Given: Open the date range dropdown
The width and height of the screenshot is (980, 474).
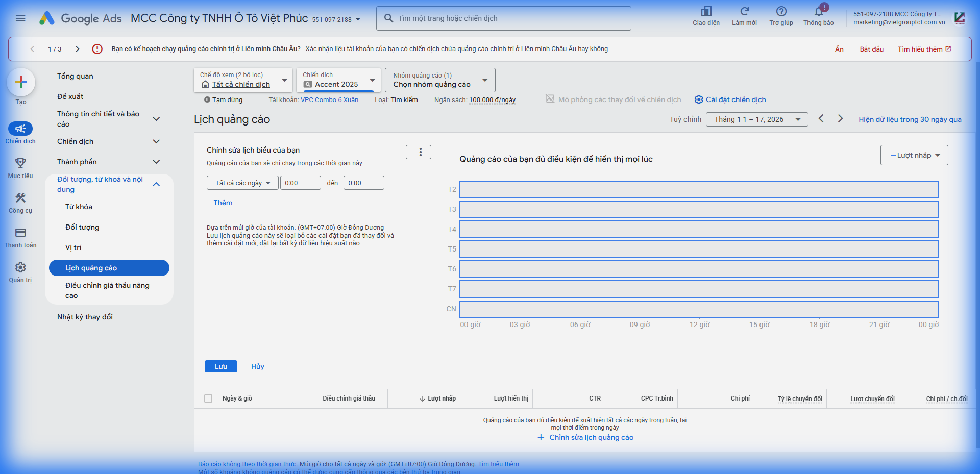Looking at the screenshot, I should click(756, 119).
